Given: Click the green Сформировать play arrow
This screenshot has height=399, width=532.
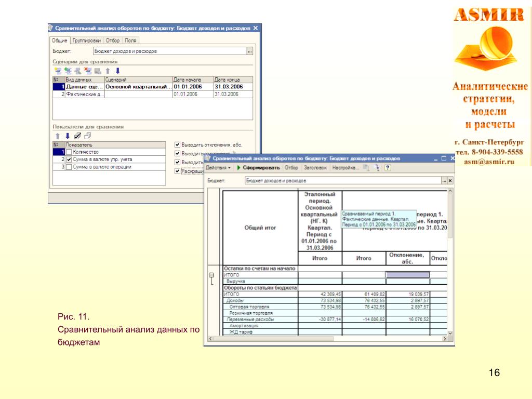Looking at the screenshot, I should (239, 168).
